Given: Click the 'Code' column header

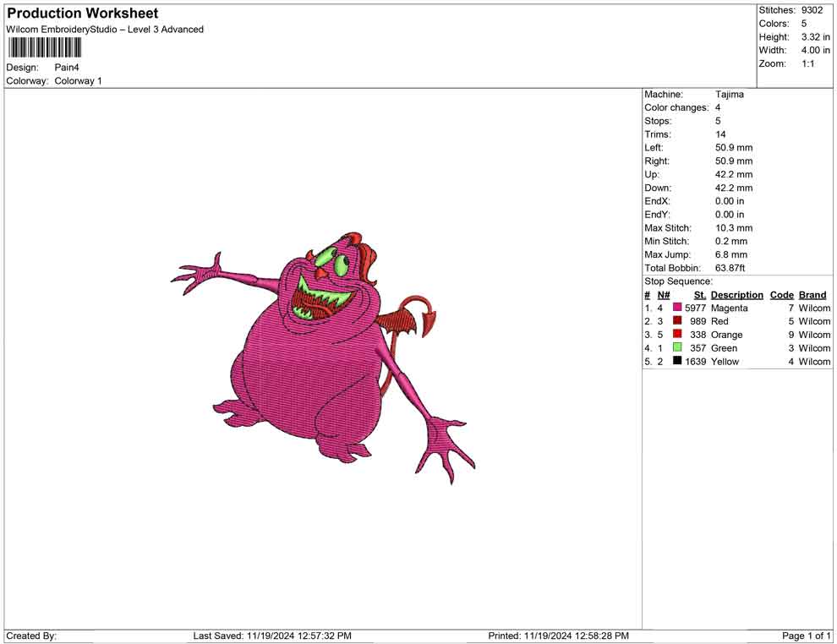Looking at the screenshot, I should pyautogui.click(x=781, y=294).
